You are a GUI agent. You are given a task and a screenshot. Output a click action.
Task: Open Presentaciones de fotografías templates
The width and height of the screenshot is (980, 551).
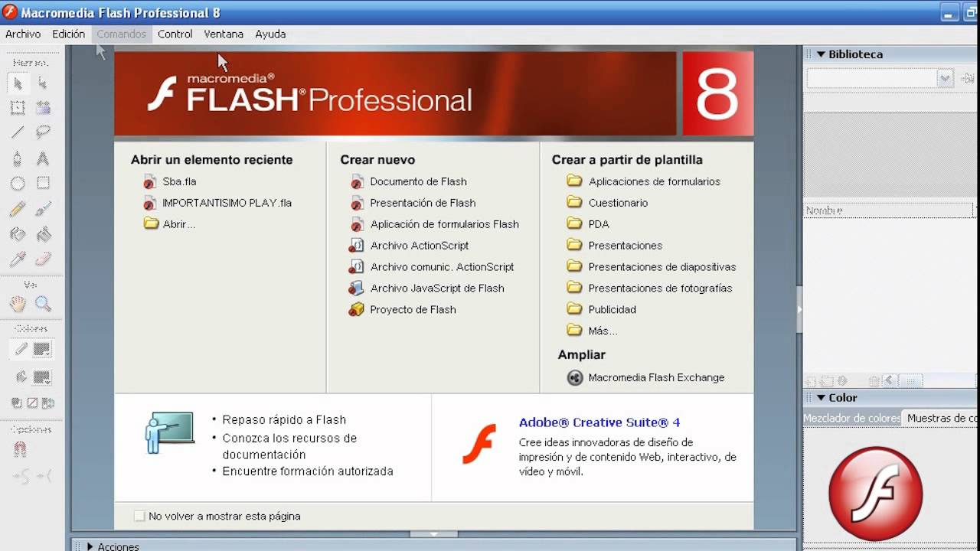660,289
